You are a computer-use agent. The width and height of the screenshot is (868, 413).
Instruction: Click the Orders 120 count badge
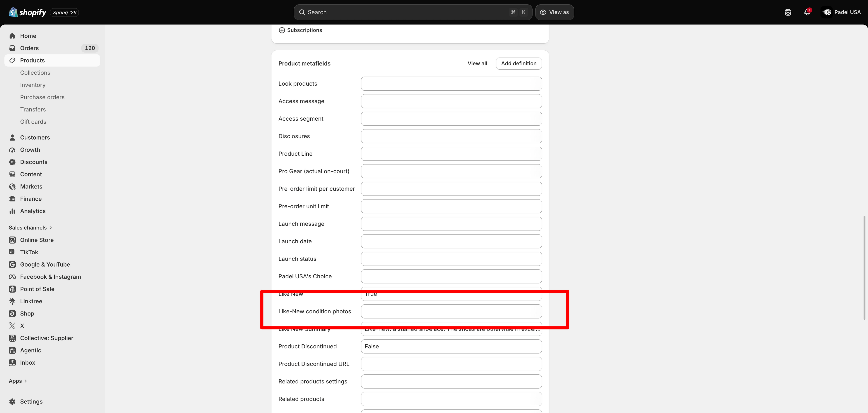90,48
